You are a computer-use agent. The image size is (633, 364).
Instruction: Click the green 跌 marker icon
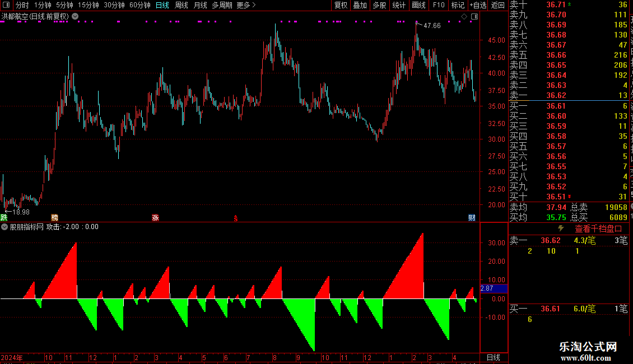[4, 217]
